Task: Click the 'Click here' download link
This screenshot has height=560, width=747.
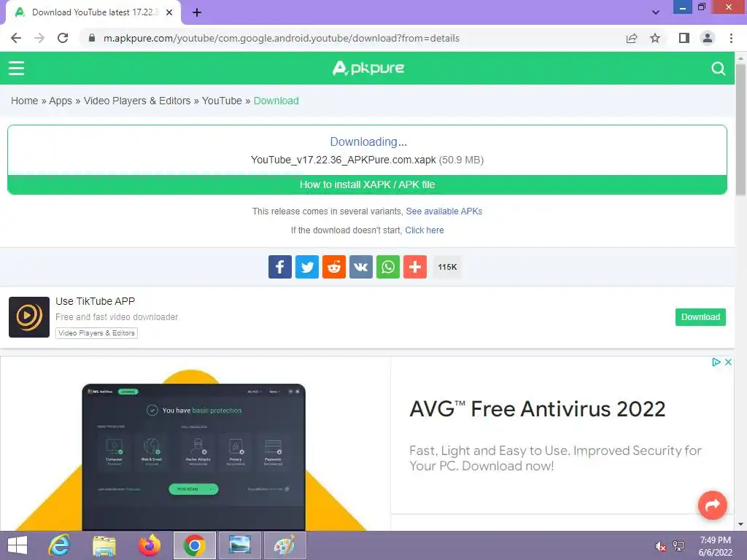Action: (425, 230)
